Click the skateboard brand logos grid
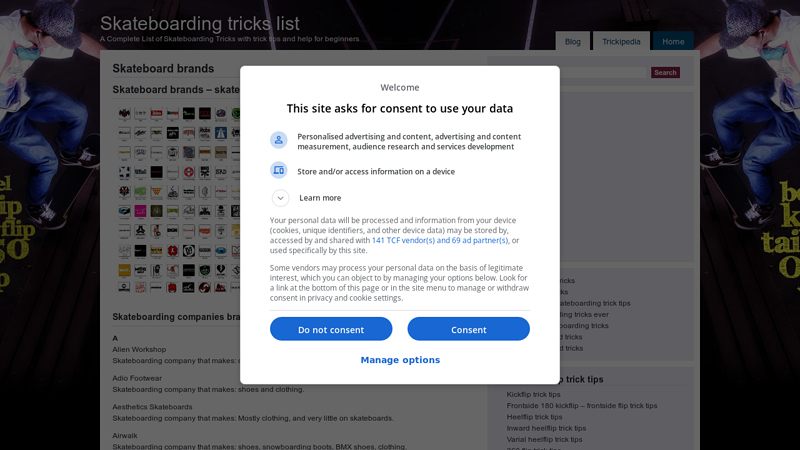Screen dimensions: 800x450 coord(178,200)
